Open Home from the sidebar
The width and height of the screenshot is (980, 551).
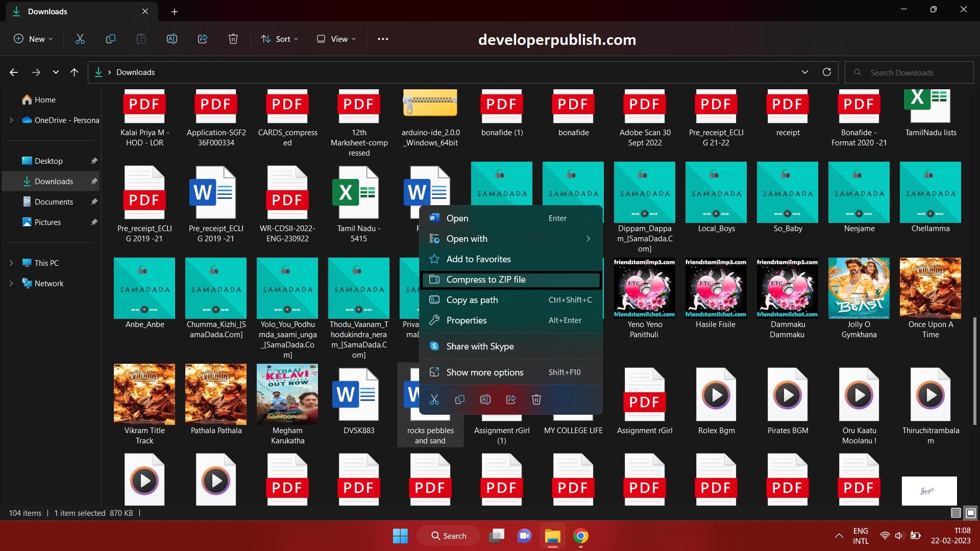click(x=43, y=99)
